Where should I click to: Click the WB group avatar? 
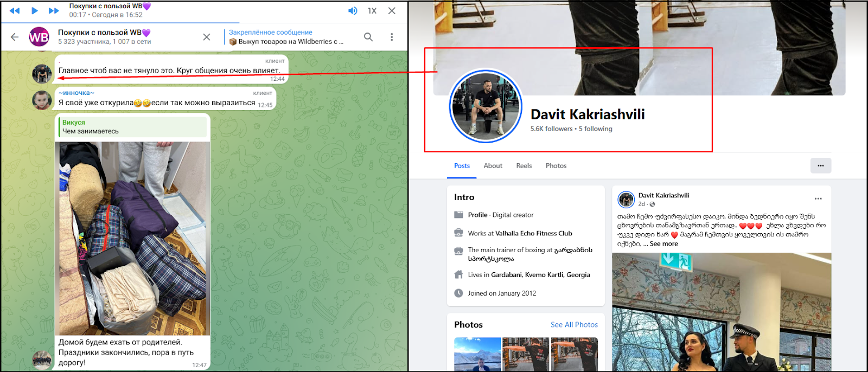coord(39,37)
